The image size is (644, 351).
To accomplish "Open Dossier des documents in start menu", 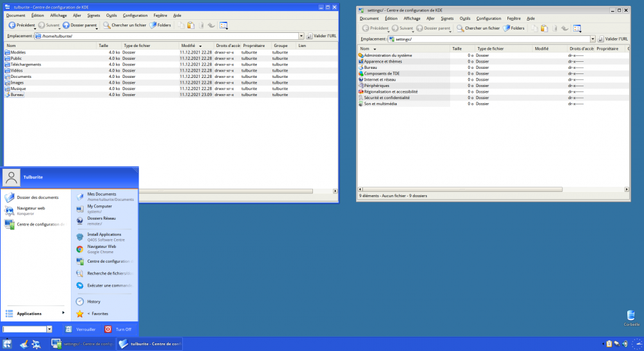I will pos(33,198).
